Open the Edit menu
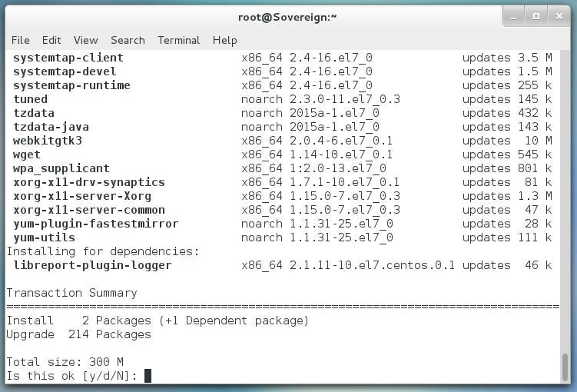This screenshot has height=392, width=577. (51, 40)
